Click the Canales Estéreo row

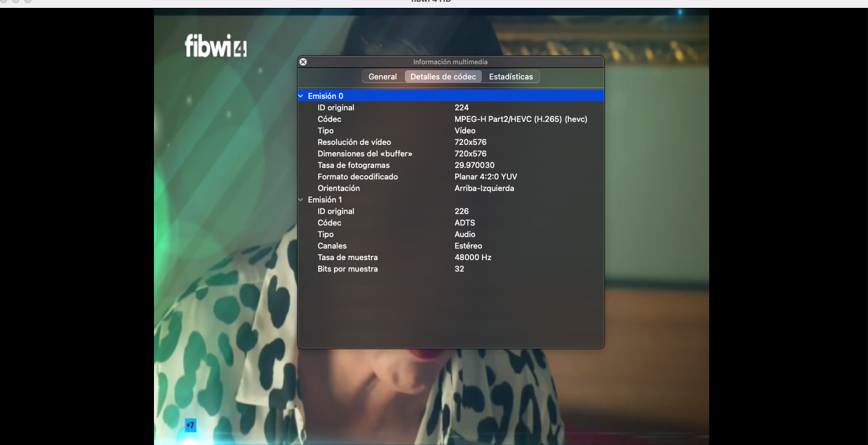pyautogui.click(x=332, y=246)
